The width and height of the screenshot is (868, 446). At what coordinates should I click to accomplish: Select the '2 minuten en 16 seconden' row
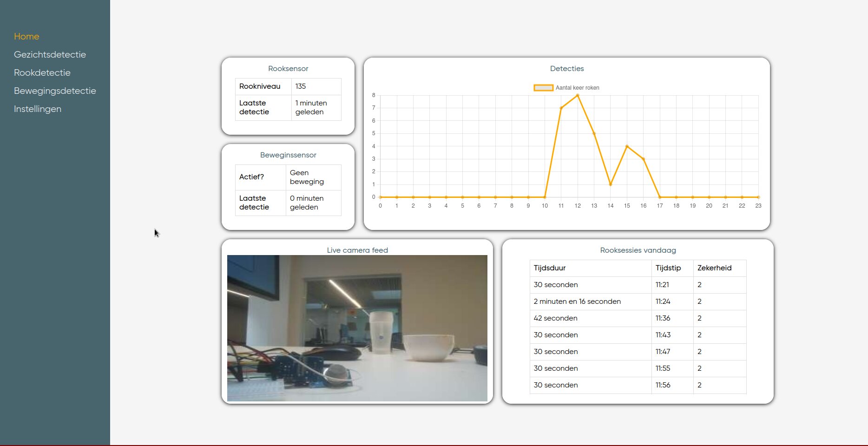(x=638, y=302)
